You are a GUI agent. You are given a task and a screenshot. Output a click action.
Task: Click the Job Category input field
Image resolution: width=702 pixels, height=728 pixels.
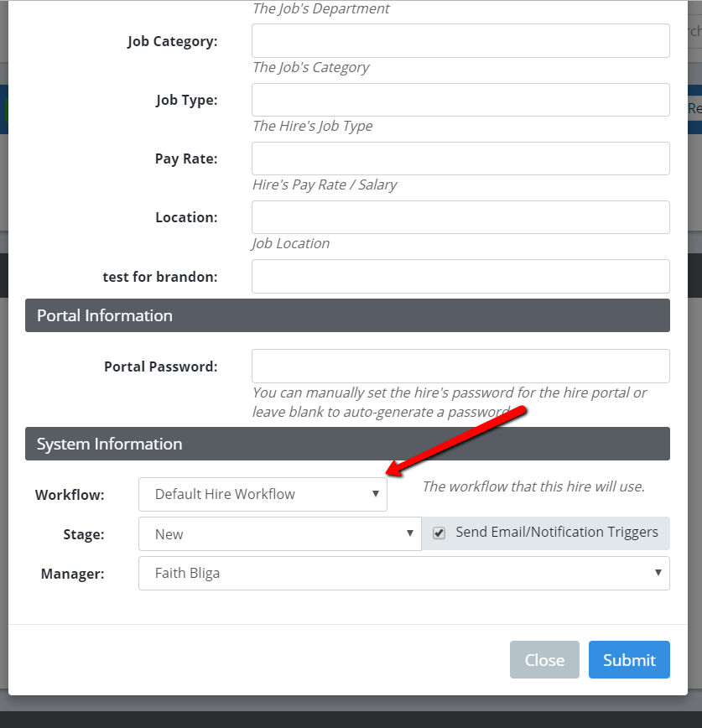tap(460, 40)
